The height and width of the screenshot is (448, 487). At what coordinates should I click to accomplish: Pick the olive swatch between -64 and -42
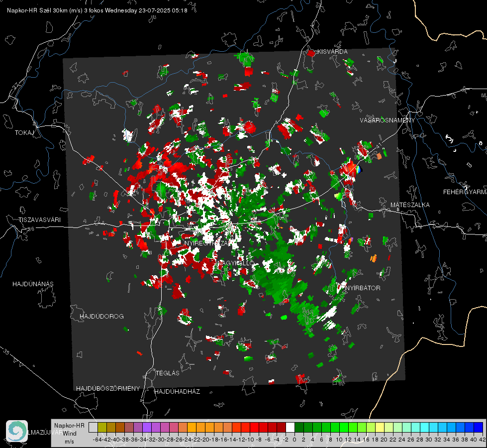(x=102, y=428)
